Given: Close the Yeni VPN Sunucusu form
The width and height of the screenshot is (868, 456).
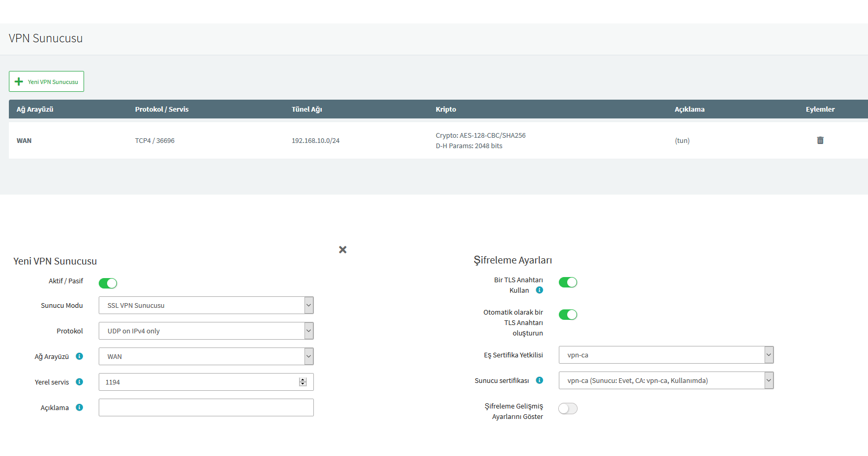Looking at the screenshot, I should [x=343, y=250].
